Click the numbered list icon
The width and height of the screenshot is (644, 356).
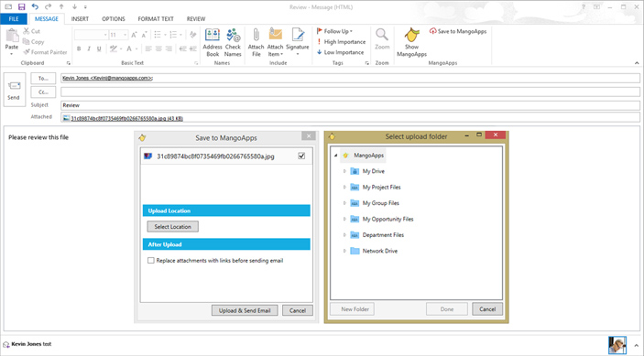173,35
